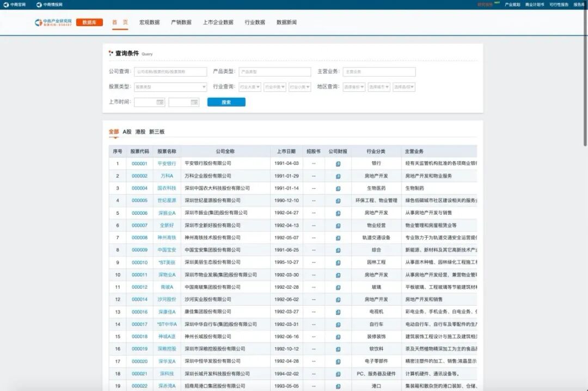This screenshot has width=588, height=391.
Task: Expand the 股票类型 dropdown
Action: 170,87
